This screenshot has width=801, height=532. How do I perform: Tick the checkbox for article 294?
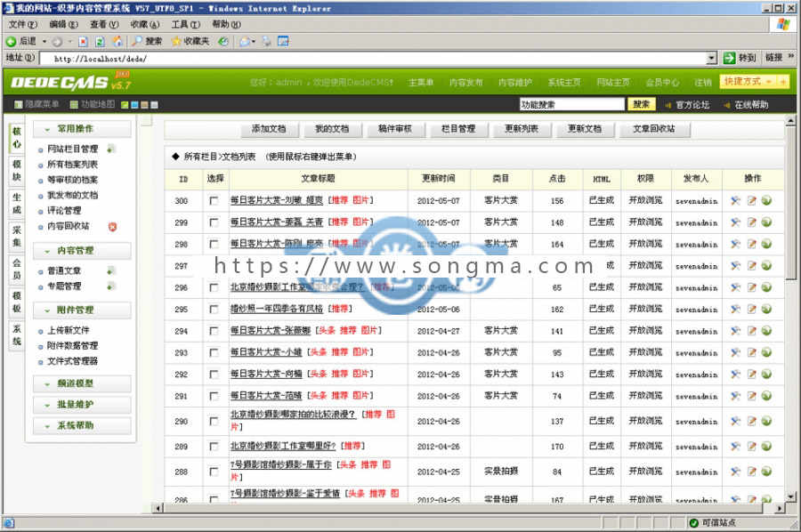pos(214,331)
